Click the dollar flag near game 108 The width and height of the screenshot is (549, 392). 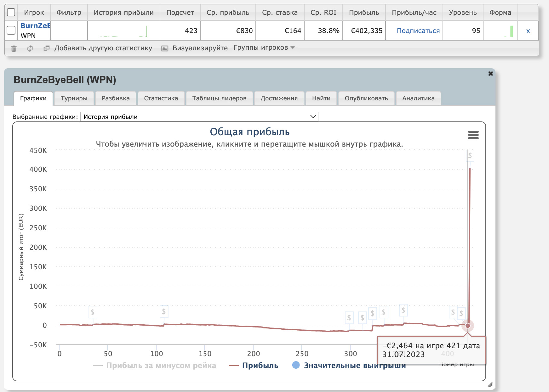[164, 311]
